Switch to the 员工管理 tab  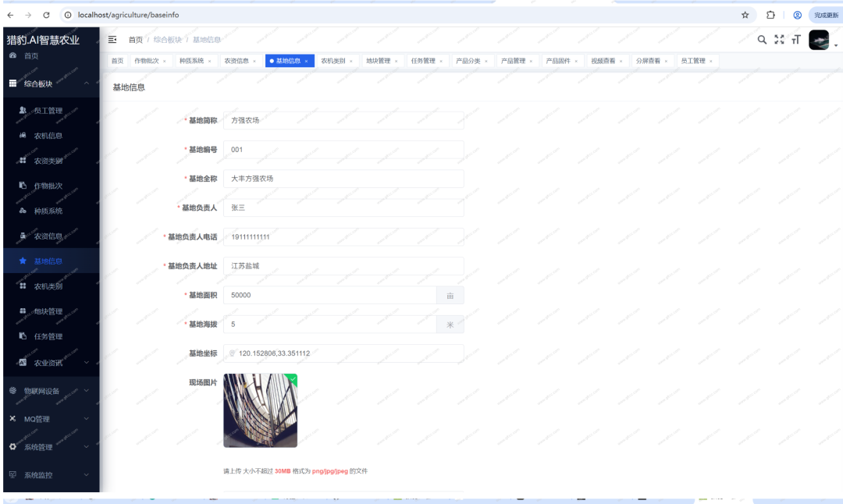pos(693,61)
